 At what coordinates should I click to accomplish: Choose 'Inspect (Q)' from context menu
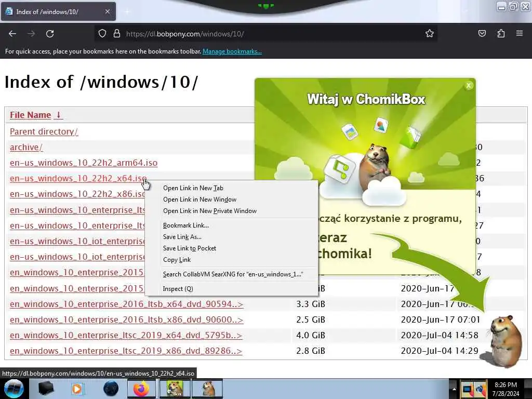178,289
